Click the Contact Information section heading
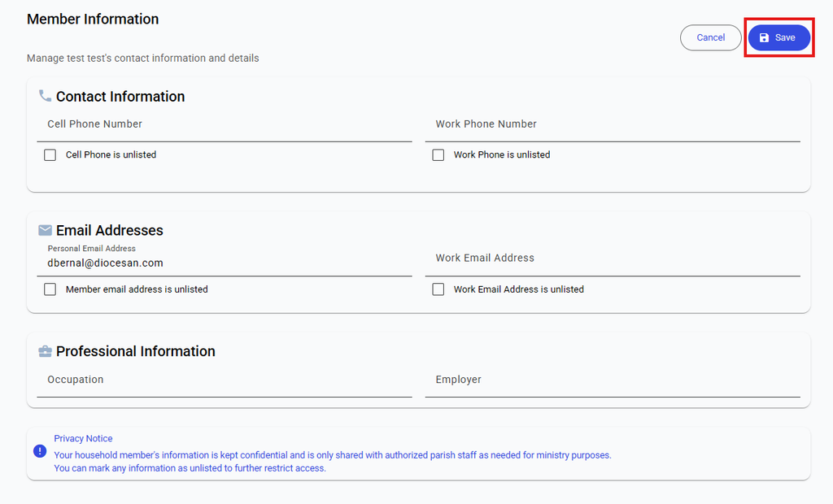Screen dimensions: 833x504 point(120,96)
